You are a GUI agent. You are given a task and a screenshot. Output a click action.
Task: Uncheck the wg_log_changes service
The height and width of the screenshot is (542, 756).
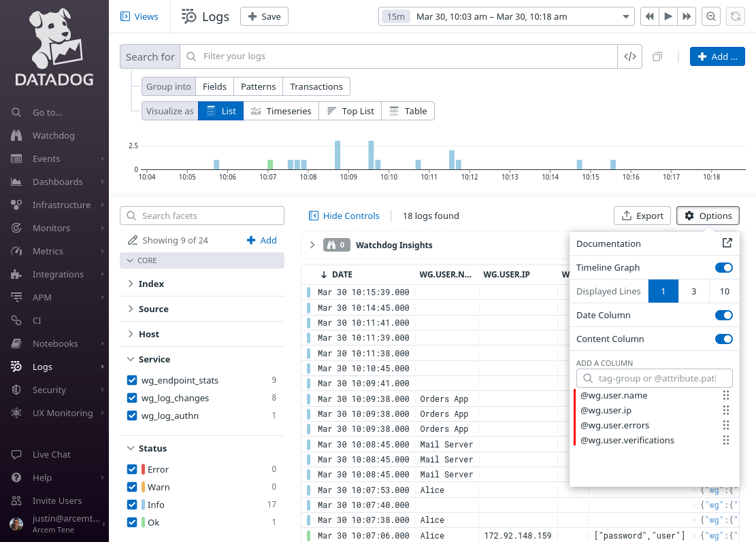(x=132, y=398)
